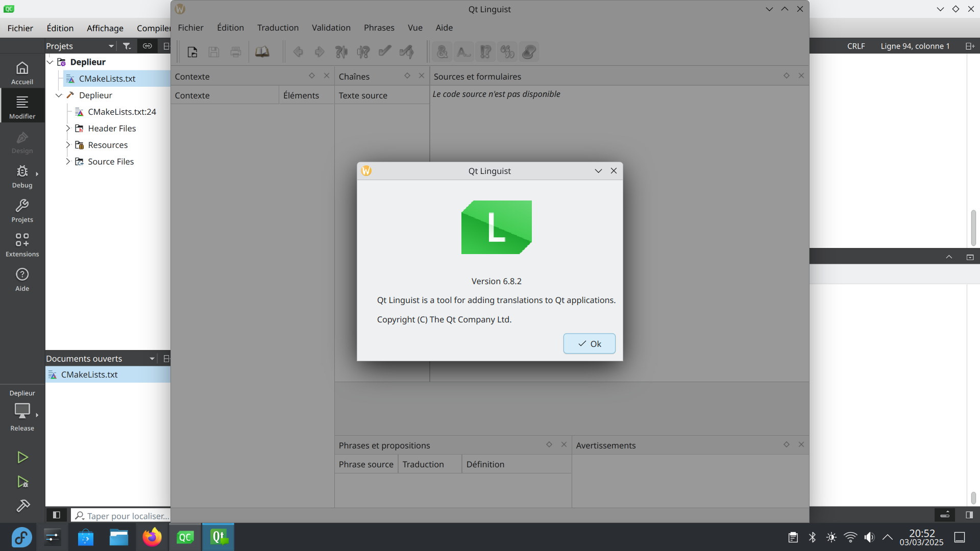Open Firefox from the taskbar
Viewport: 980px width, 551px height.
click(152, 537)
